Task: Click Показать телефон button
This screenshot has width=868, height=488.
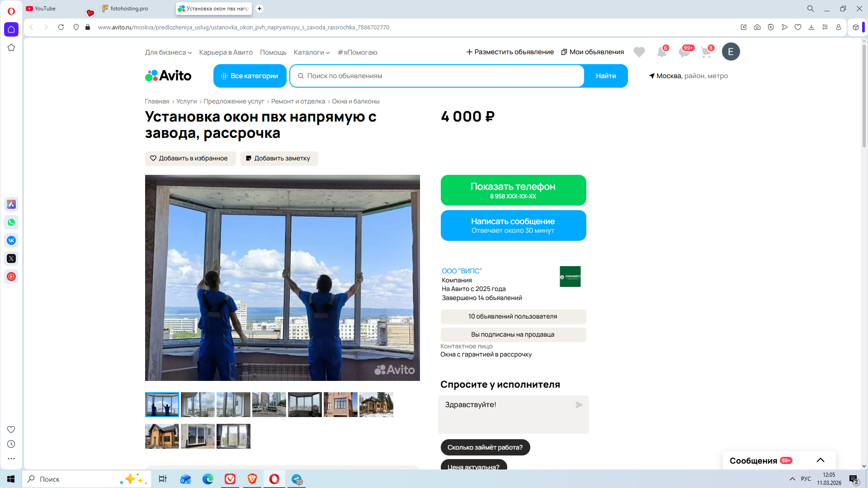Action: click(513, 190)
